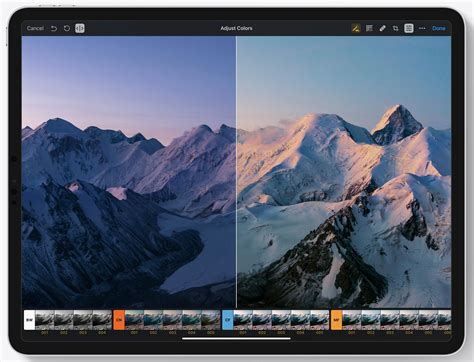Apply CN preset thumbnail 003
The image size is (474, 362).
coord(172,320)
